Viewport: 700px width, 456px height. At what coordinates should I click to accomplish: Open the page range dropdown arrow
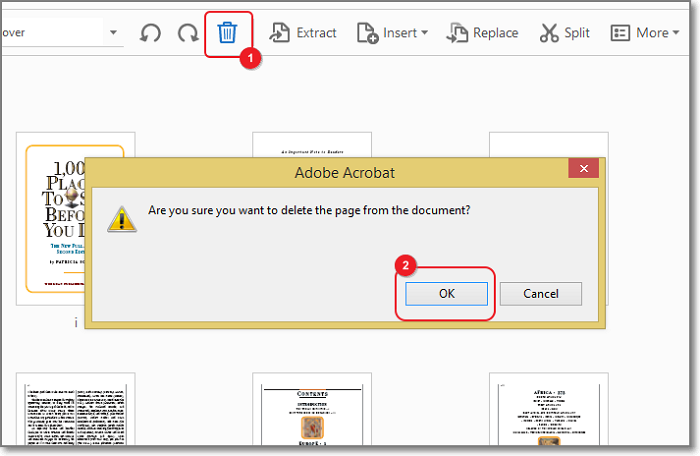pos(113,33)
